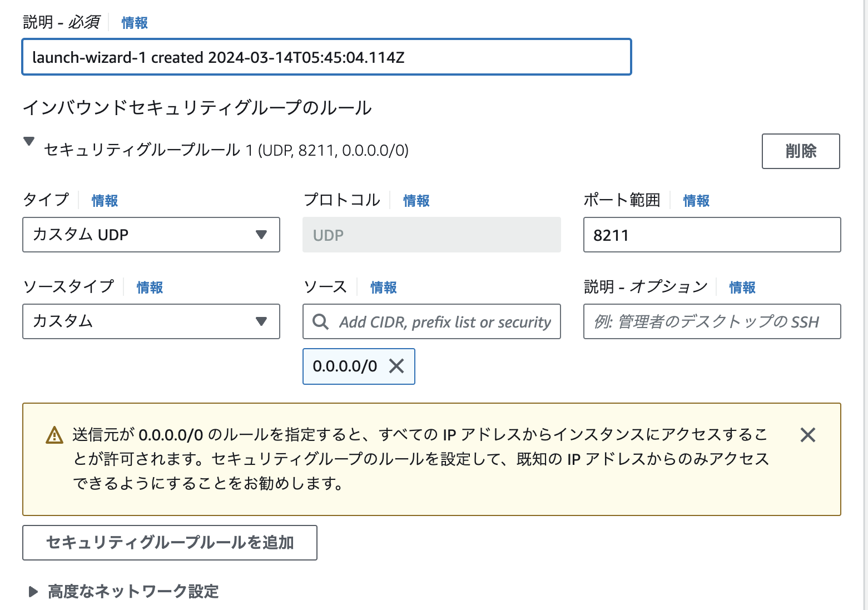This screenshot has height=610, width=868.
Task: Open 情報 link next to ソースタイプ
Action: [150, 287]
